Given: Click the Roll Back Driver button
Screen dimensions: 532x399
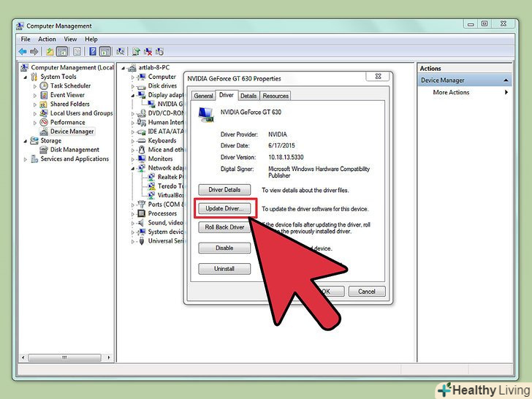Looking at the screenshot, I should (x=224, y=227).
